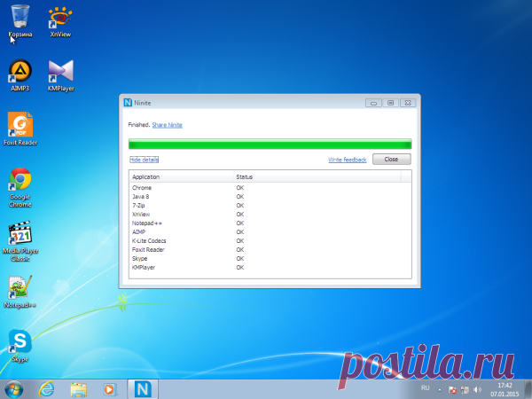Select the Media Player Classic icon

coord(20,241)
